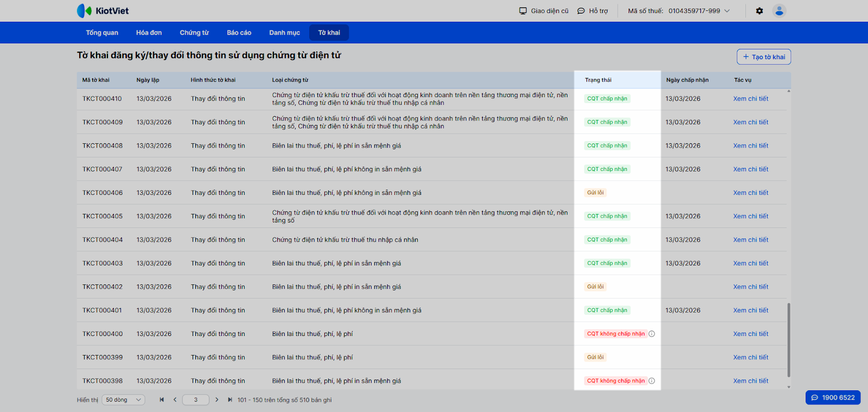Open Xem chi tiết for TKCT000401
868x412 pixels.
coord(751,310)
